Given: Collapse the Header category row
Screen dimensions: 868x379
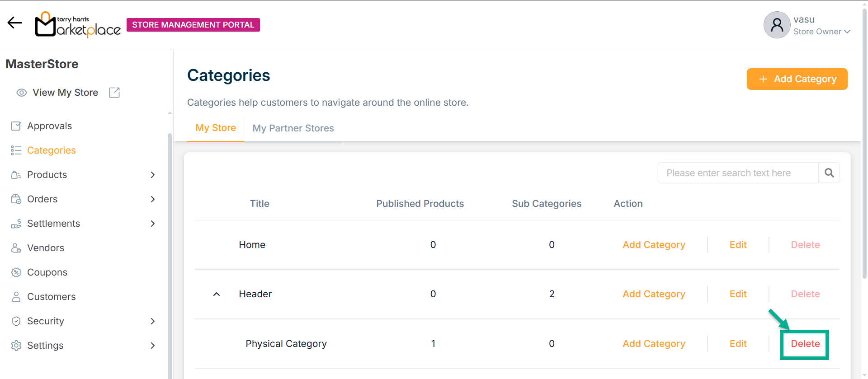Looking at the screenshot, I should click(217, 294).
